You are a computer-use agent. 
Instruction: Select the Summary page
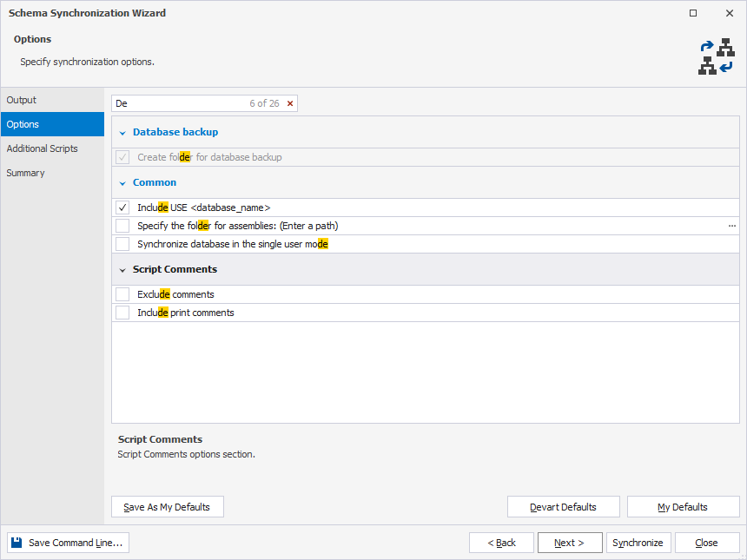coord(25,173)
